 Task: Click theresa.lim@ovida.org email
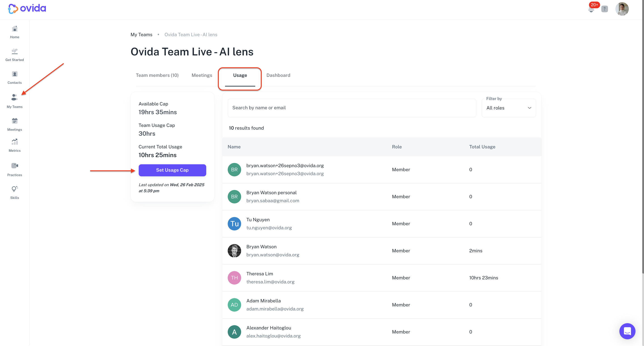pyautogui.click(x=270, y=282)
